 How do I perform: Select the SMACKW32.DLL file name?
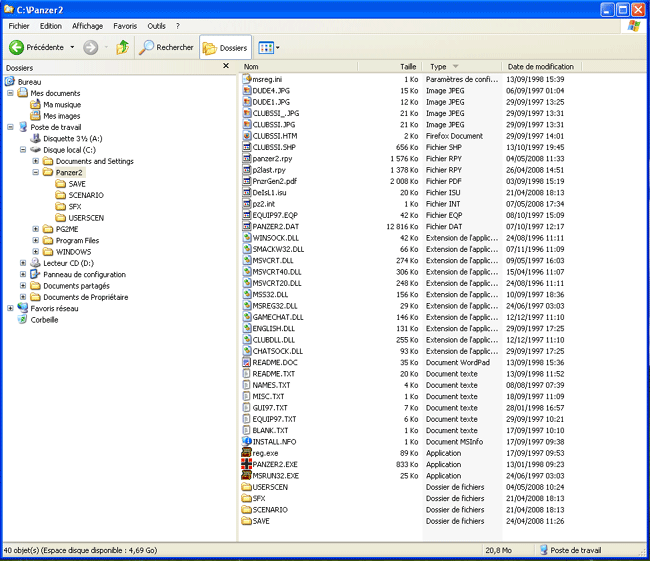click(278, 249)
